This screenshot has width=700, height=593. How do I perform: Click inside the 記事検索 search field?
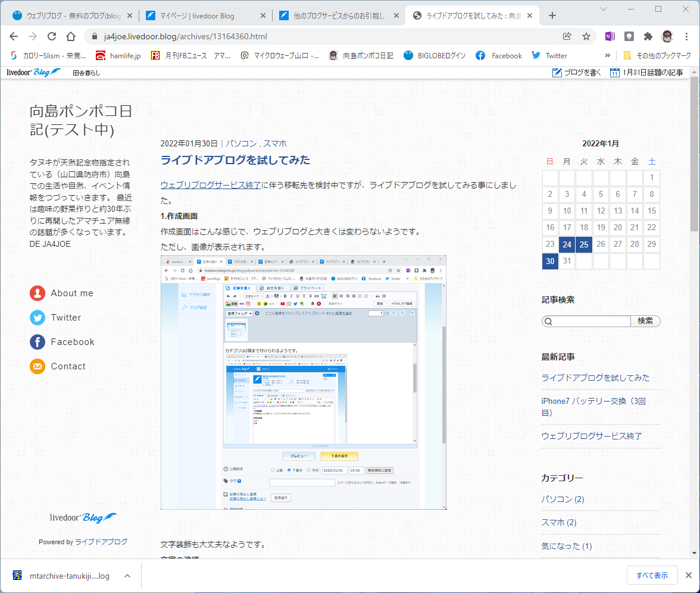click(x=586, y=321)
